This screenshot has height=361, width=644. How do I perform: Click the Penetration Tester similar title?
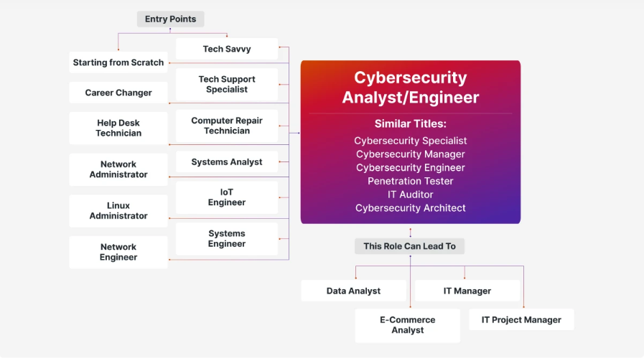point(411,181)
